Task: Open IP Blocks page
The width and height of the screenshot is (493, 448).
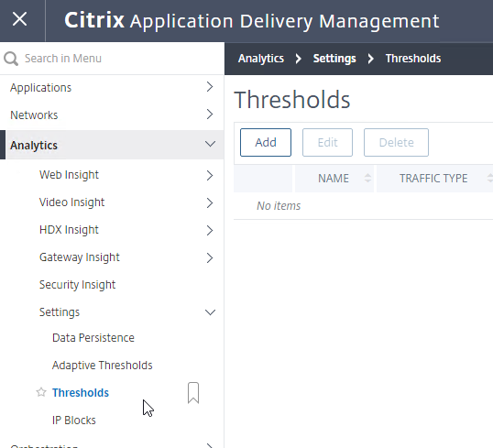Action: pos(74,421)
